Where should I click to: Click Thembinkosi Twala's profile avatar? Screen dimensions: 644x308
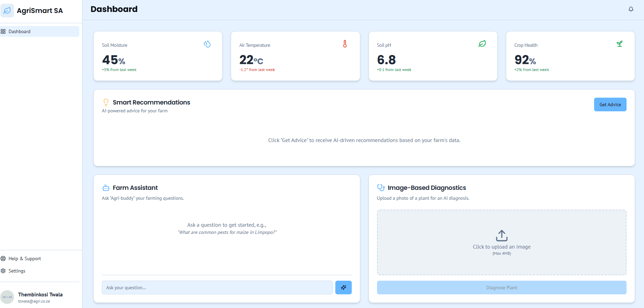click(x=7, y=297)
